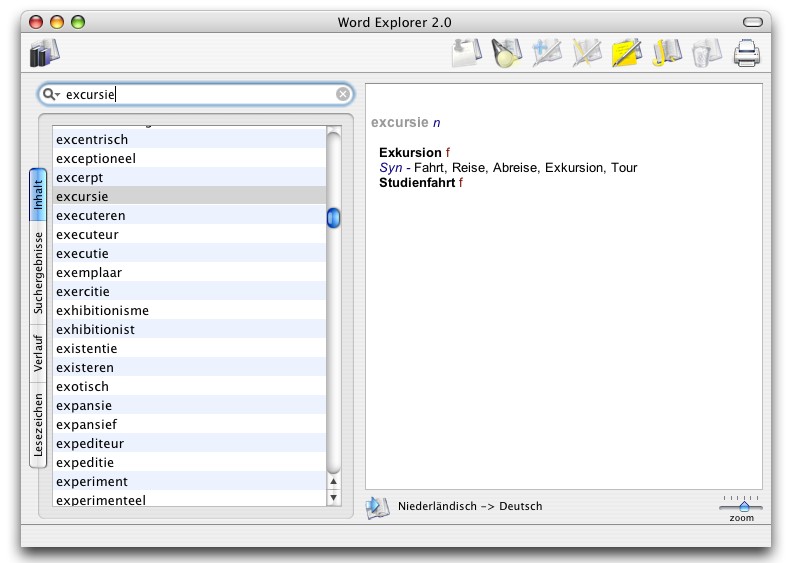Clear the search field with the x button
794x563 pixels.
pyautogui.click(x=343, y=94)
